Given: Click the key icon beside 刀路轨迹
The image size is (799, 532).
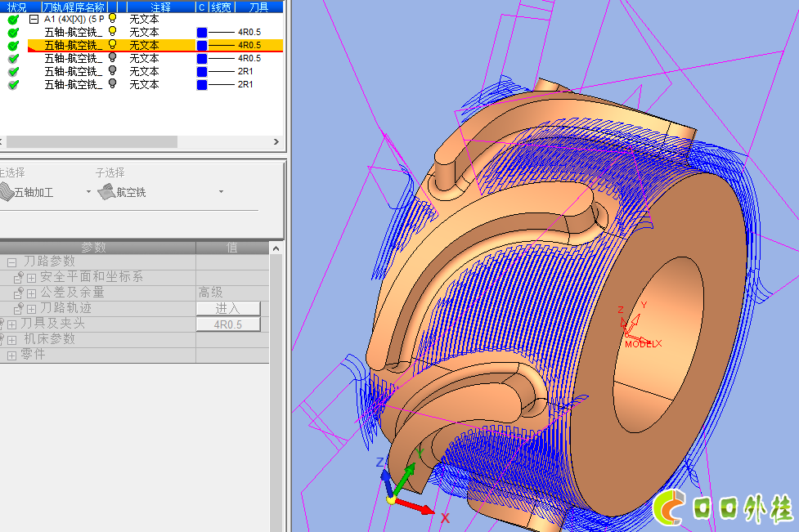Looking at the screenshot, I should click(x=19, y=309).
